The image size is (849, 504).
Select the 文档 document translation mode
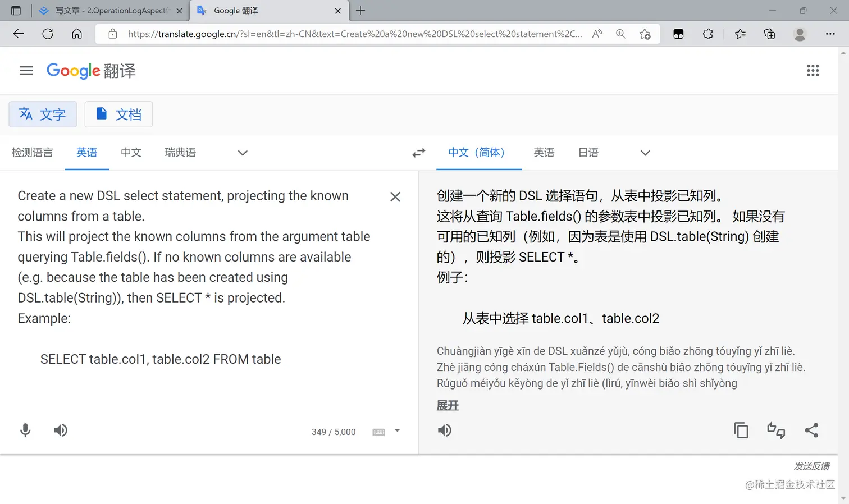118,114
